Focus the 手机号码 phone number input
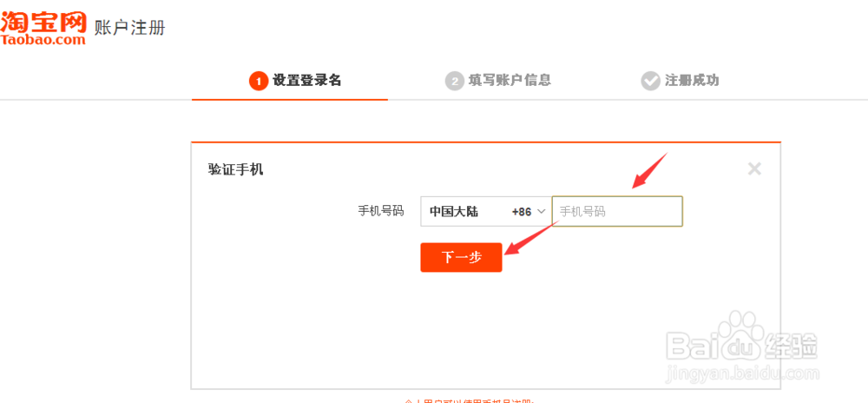Screen dimensions: 868x403 617,211
